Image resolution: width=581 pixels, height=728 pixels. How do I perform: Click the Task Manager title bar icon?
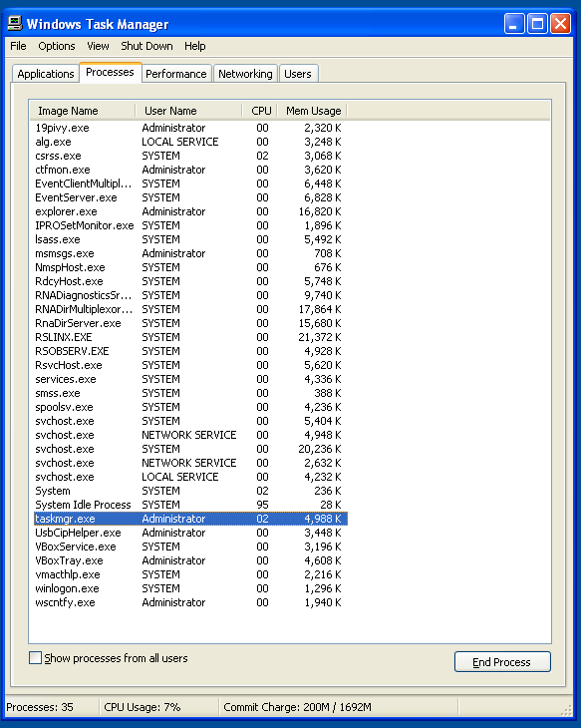[14, 23]
